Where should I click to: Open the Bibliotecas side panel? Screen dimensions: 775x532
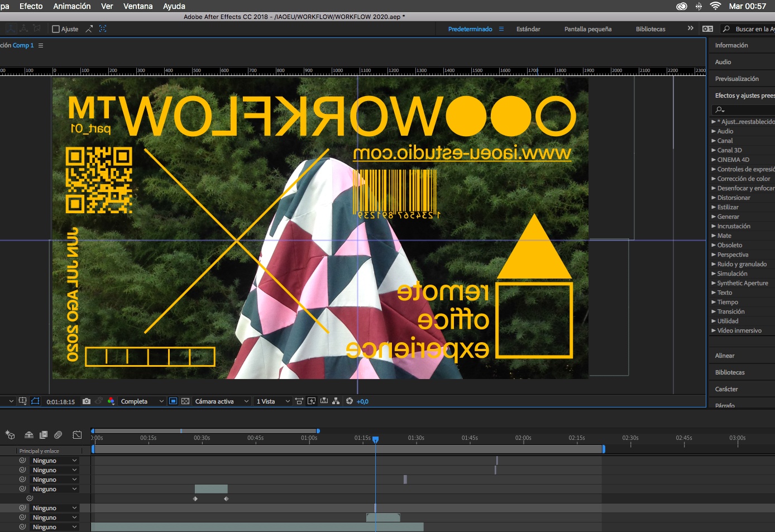[x=730, y=372]
